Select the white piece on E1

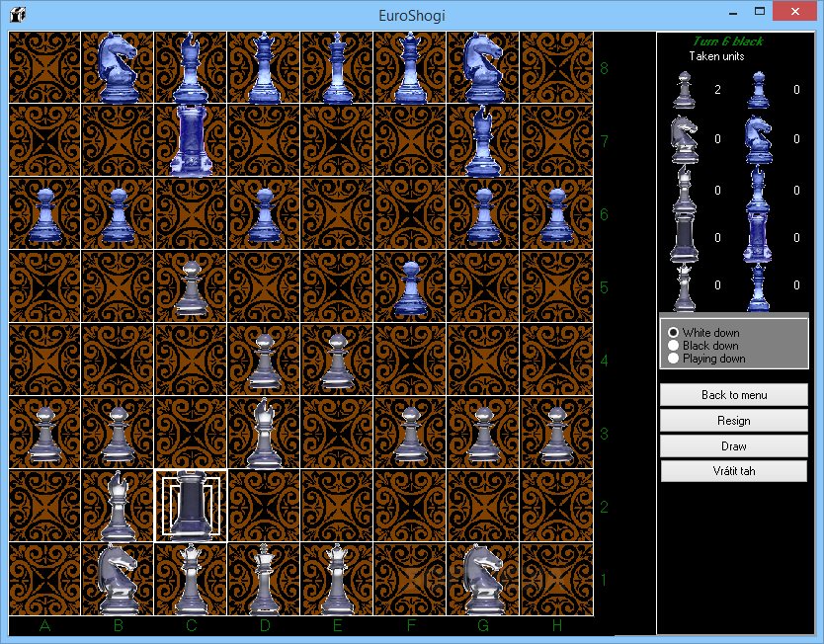pos(337,579)
